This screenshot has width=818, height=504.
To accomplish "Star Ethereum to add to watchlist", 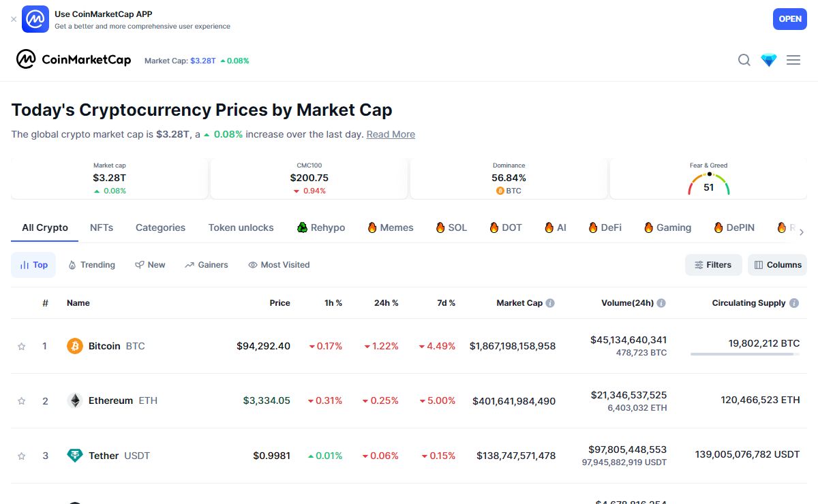I will (x=21, y=401).
